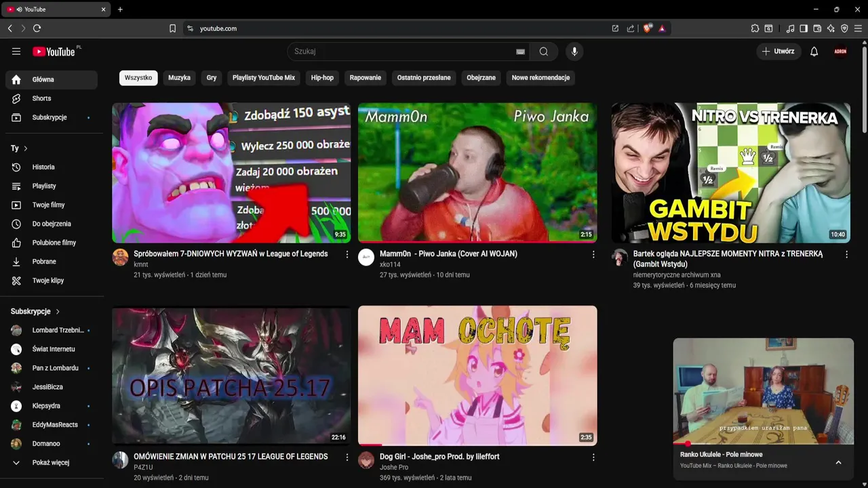The width and height of the screenshot is (868, 488).
Task: Open Lombard Trzebni… subscription channel
Action: click(52, 330)
